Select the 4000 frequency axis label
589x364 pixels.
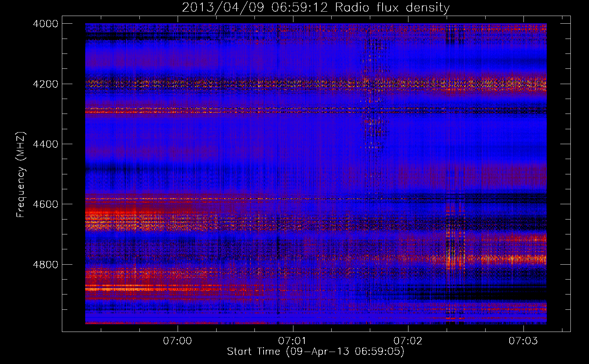46,24
